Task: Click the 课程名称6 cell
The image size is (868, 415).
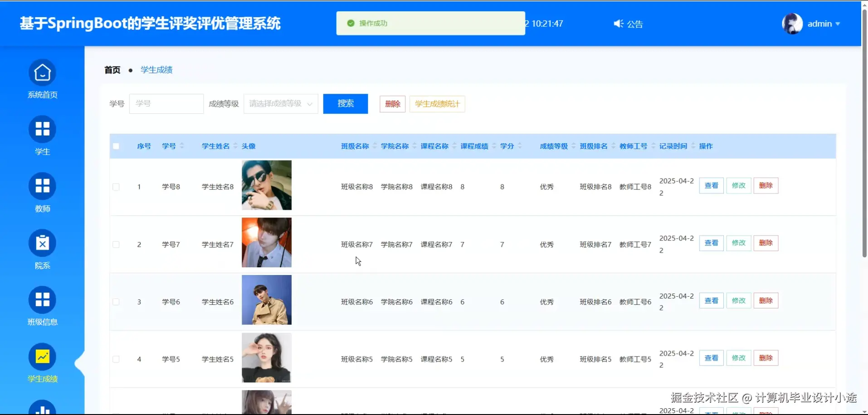Action: (x=436, y=302)
